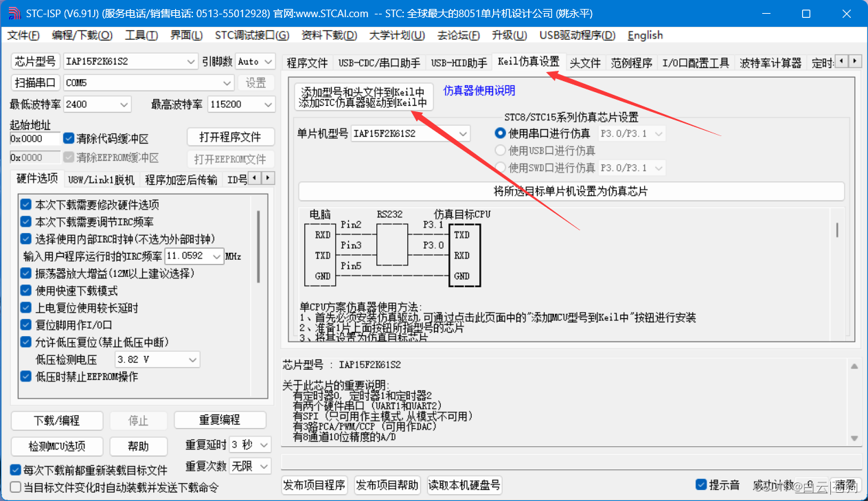Select 使用USB口进行仿真 radio button
The image size is (868, 501).
(500, 151)
